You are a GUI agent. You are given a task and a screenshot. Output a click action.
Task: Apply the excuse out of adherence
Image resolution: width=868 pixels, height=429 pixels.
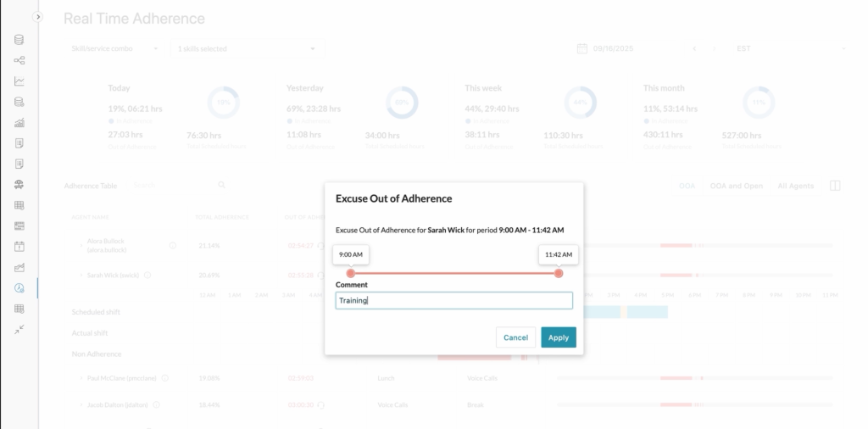pyautogui.click(x=559, y=337)
